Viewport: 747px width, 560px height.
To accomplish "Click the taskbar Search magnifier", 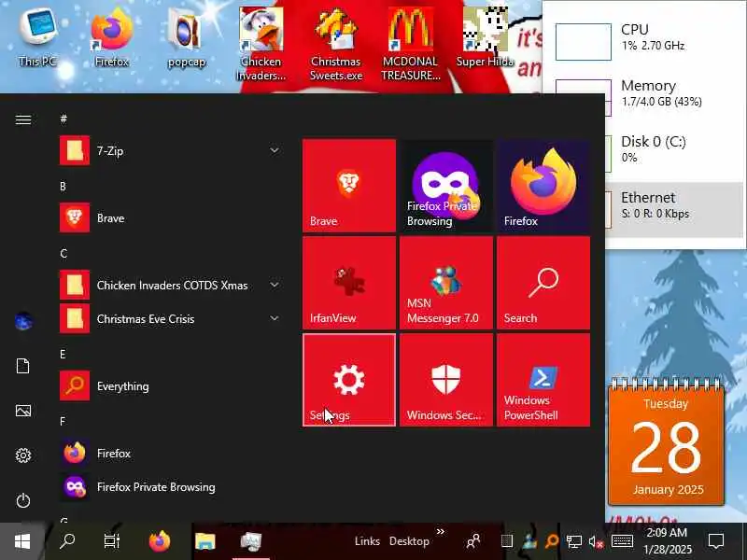I will click(67, 541).
